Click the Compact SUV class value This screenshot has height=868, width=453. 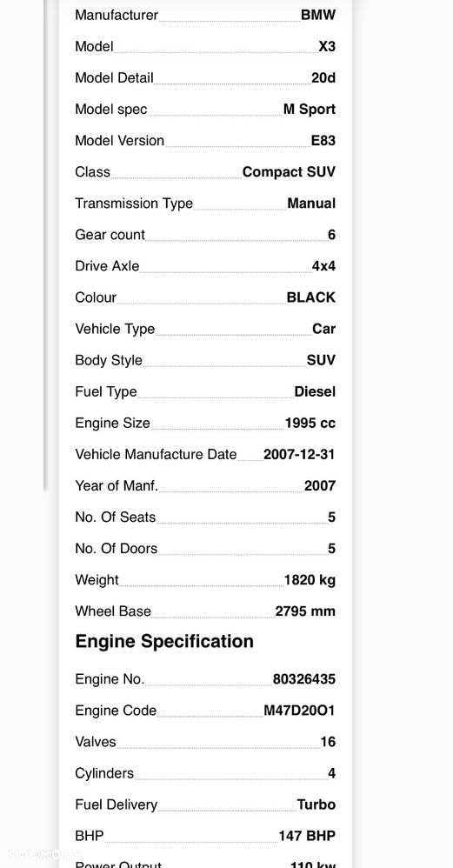289,172
